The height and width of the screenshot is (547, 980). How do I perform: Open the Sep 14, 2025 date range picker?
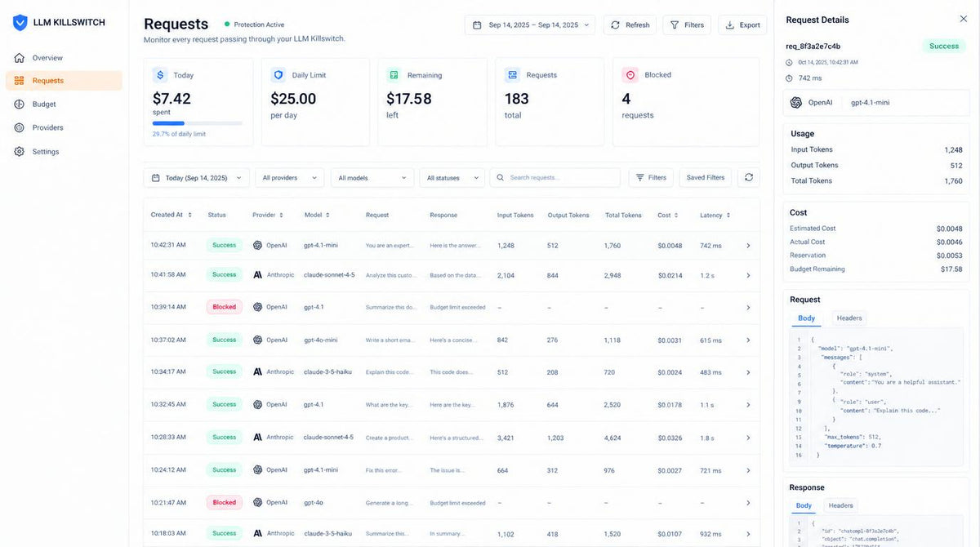coord(530,25)
